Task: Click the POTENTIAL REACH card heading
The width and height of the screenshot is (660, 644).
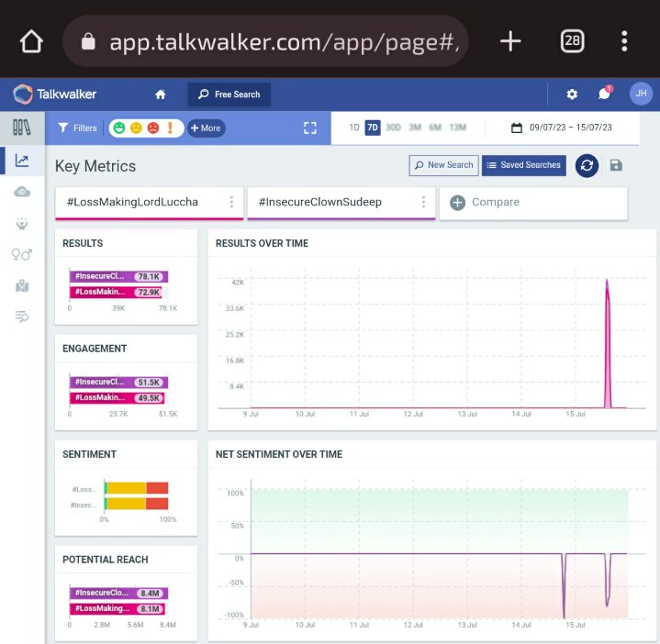Action: coord(106,560)
